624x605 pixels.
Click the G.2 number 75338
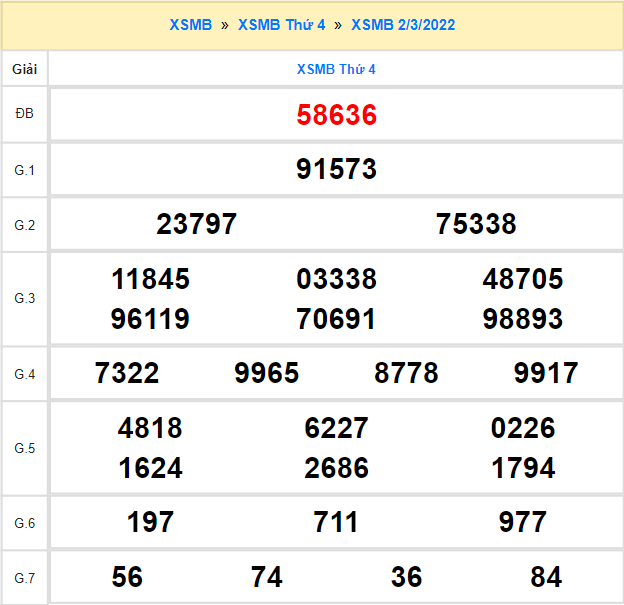476,224
